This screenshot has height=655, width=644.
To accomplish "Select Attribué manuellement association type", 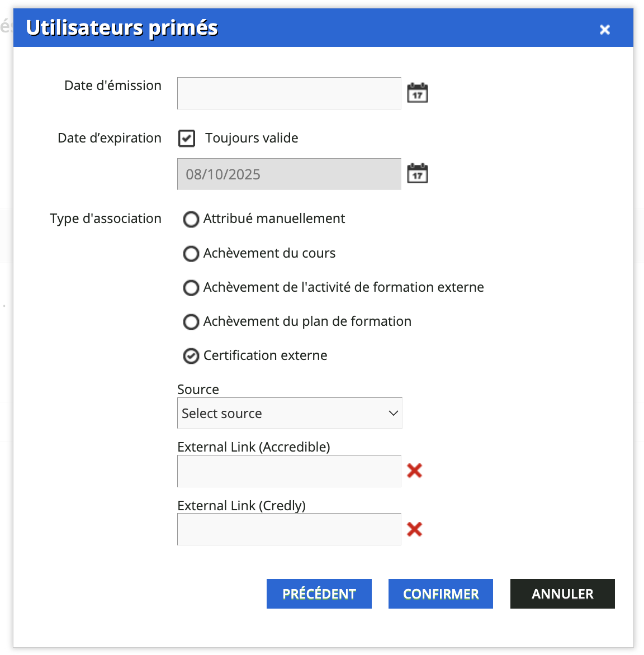I will coord(191,219).
